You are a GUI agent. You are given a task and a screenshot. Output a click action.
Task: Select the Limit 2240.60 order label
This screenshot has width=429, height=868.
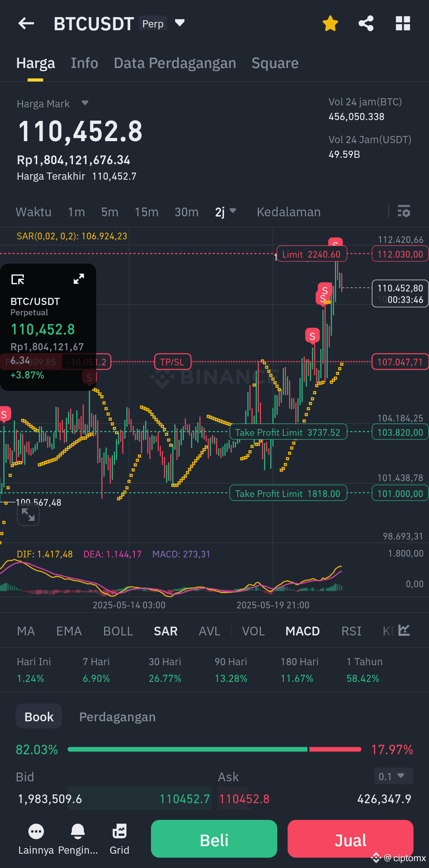tap(311, 254)
